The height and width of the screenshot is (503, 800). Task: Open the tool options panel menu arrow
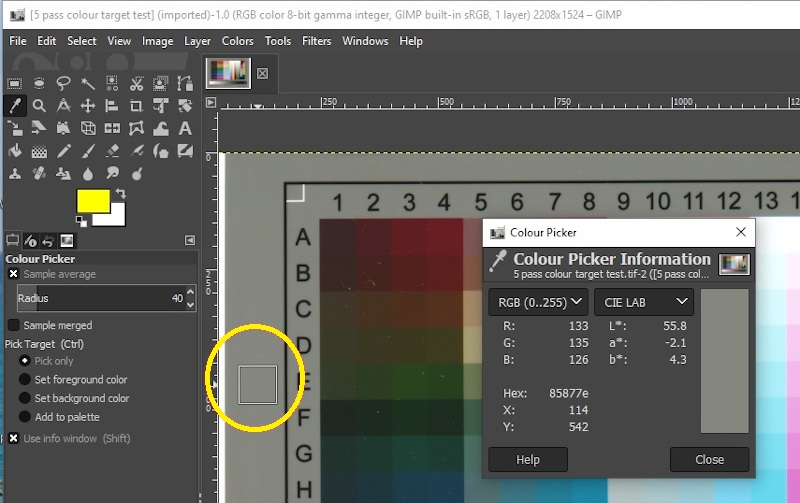[x=190, y=240]
